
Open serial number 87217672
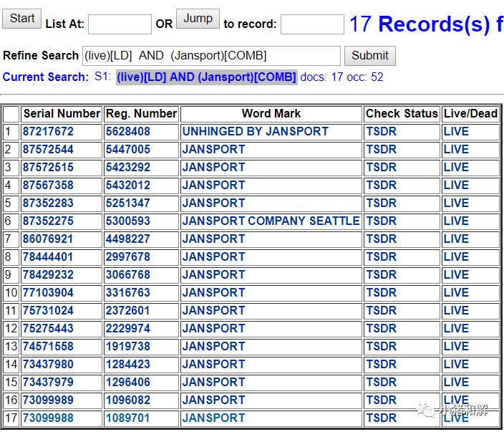(48, 132)
